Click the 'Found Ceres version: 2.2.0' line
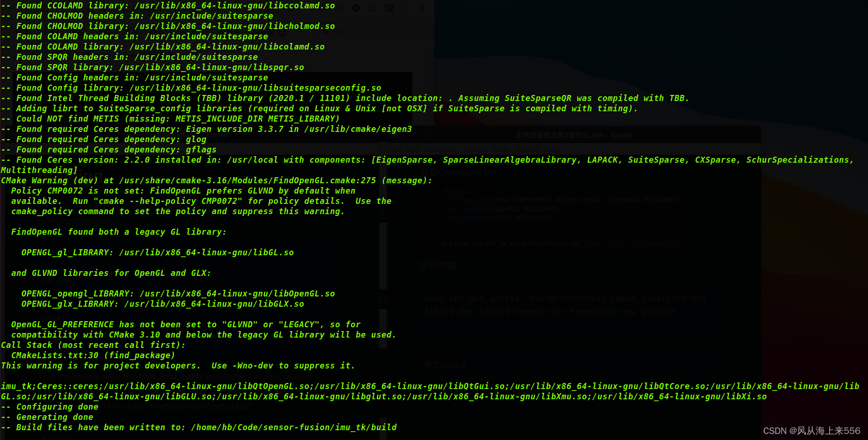The width and height of the screenshot is (868, 440). point(427,160)
